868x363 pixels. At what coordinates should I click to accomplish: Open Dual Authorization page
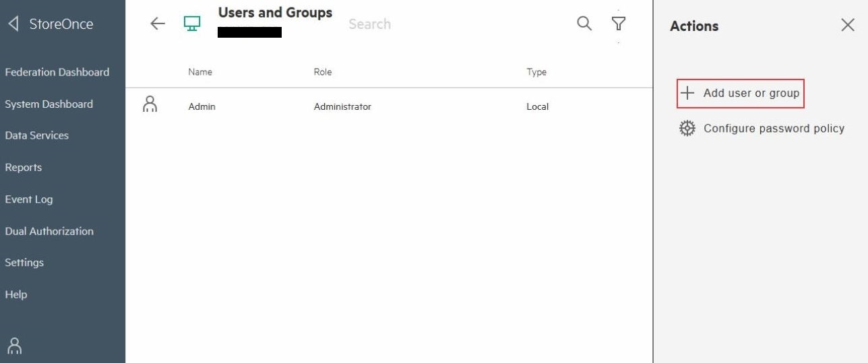(49, 231)
